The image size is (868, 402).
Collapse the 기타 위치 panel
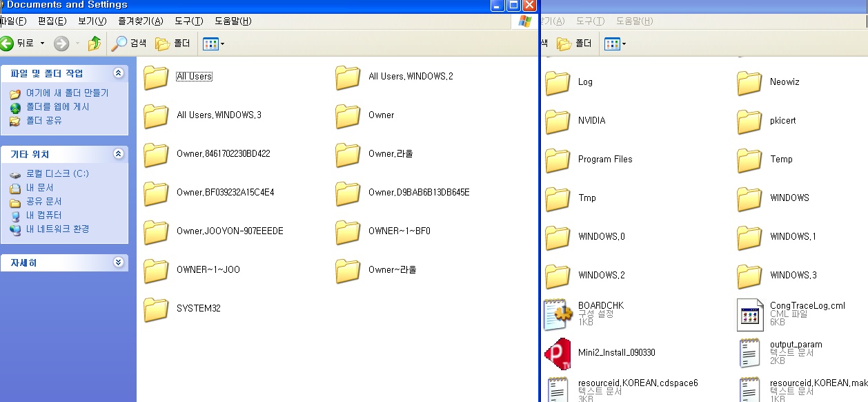(118, 154)
